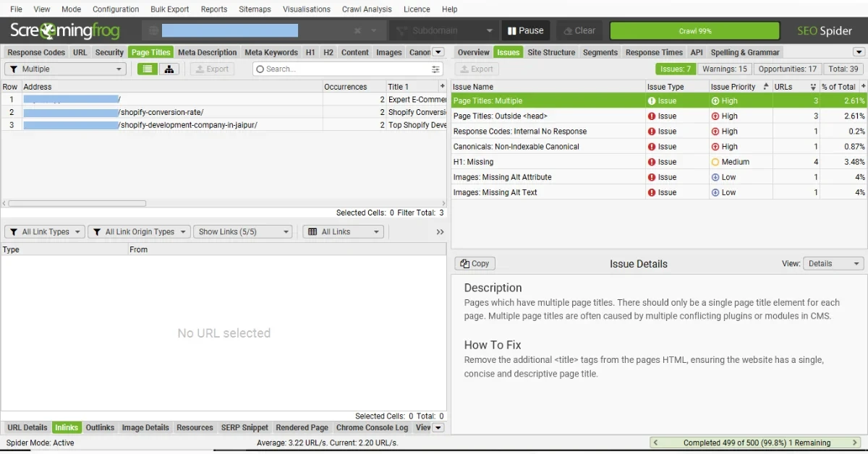Switch to Response Codes tab
Image resolution: width=868 pixels, height=454 pixels.
[x=36, y=52]
